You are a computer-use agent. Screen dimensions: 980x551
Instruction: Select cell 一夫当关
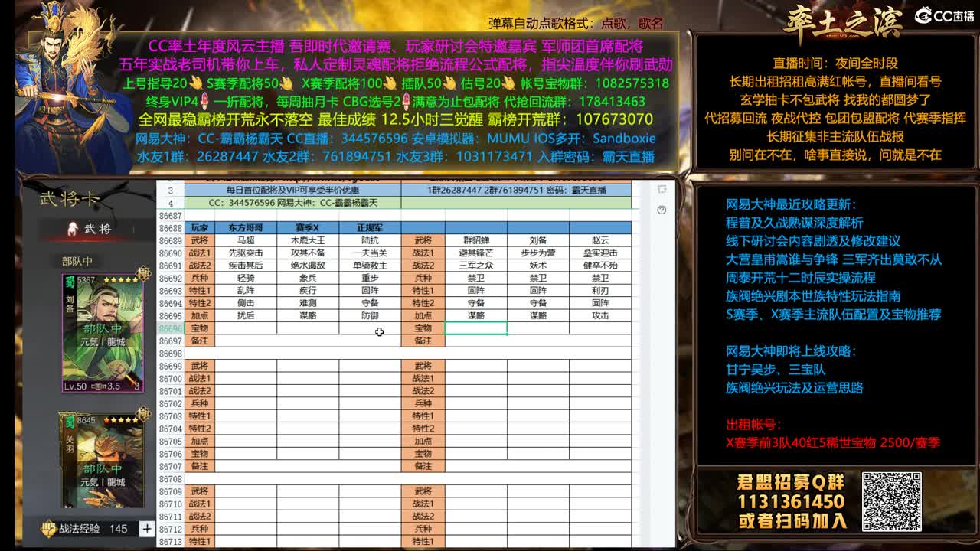(370, 253)
